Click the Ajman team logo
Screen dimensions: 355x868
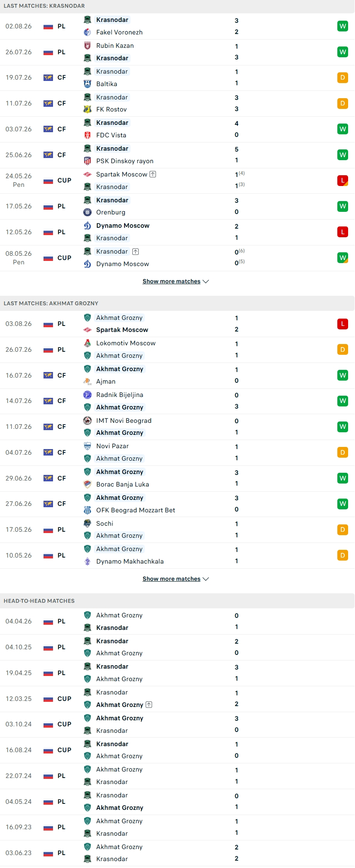(x=87, y=381)
